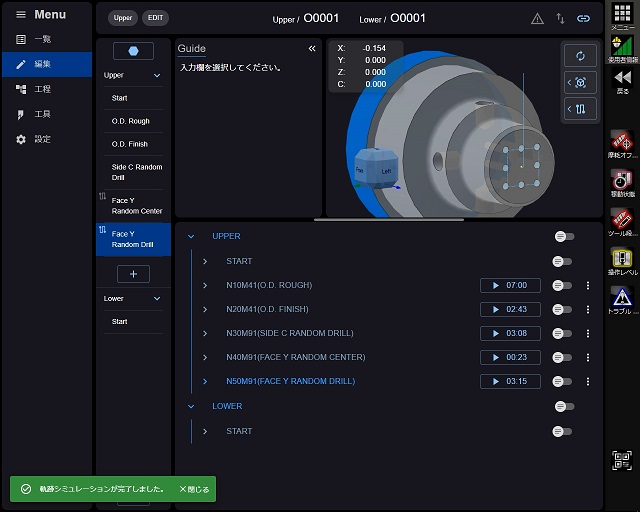Expand the N30M91(SIDE C RANDOM DRILL) row
The width and height of the screenshot is (640, 512).
(205, 334)
